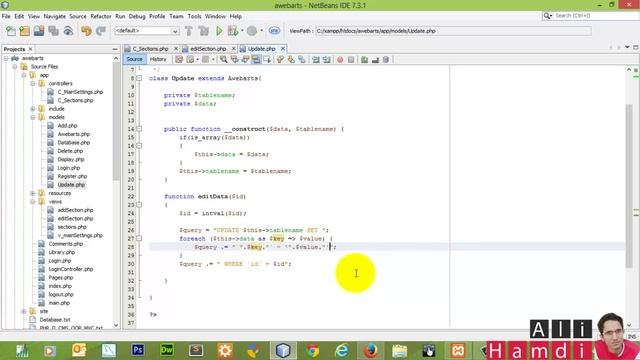This screenshot has height=360, width=640.
Task: Click Next Bookmark editor icon
Action: coord(291,60)
